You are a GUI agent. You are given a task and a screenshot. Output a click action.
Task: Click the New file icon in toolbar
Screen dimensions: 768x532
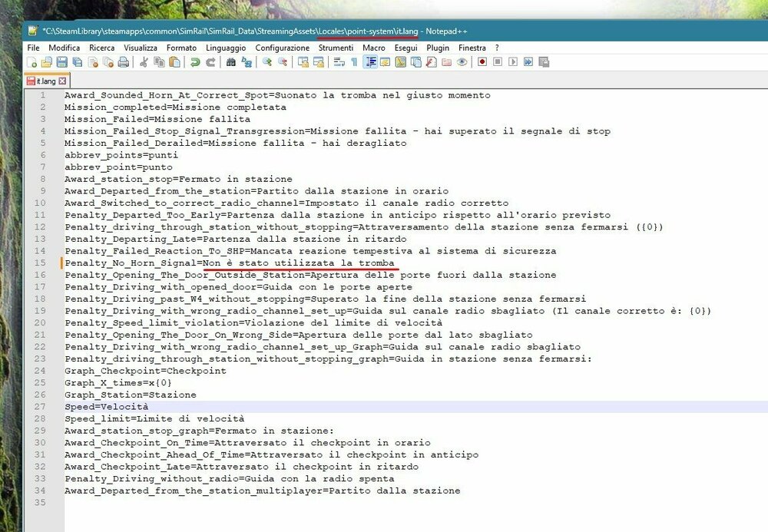tap(33, 62)
